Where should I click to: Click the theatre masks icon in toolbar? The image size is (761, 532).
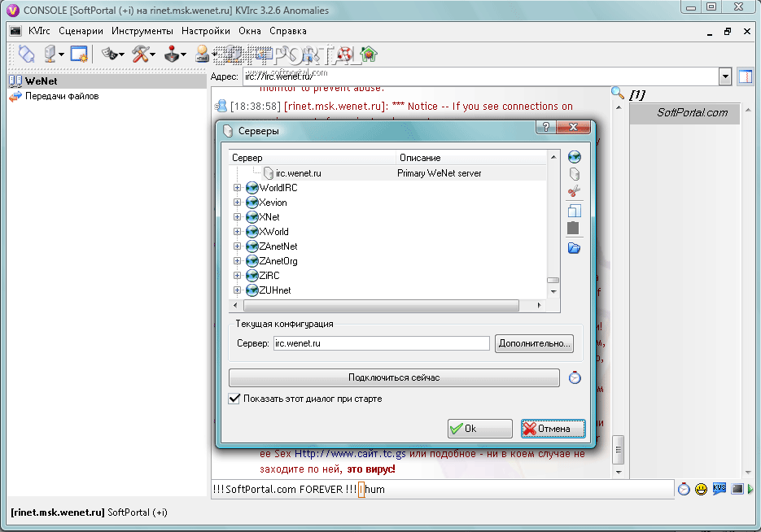110,54
